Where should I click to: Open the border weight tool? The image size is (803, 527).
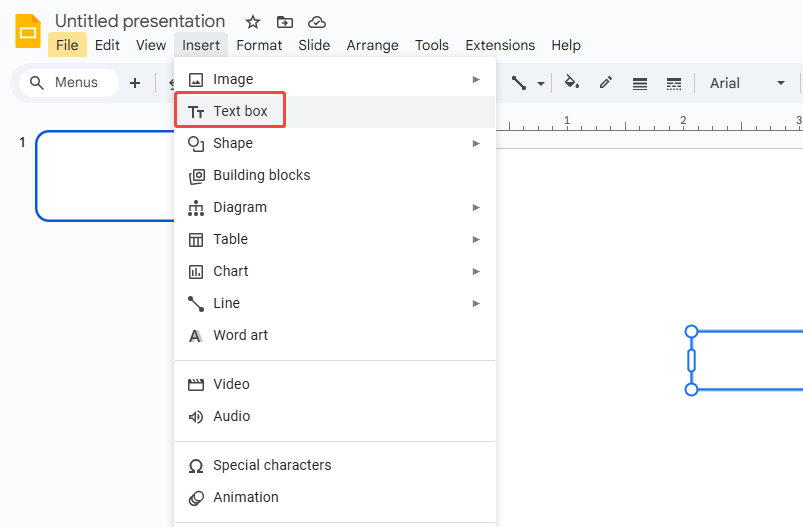640,83
